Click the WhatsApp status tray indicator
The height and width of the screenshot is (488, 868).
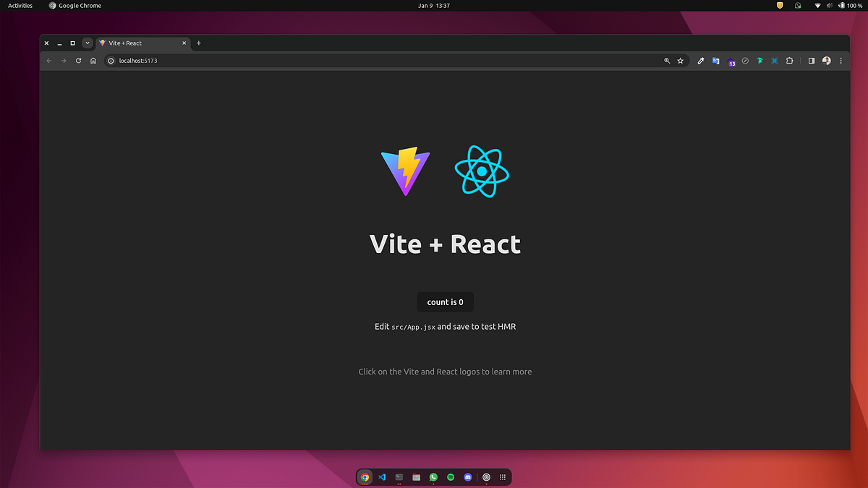pyautogui.click(x=798, y=5)
